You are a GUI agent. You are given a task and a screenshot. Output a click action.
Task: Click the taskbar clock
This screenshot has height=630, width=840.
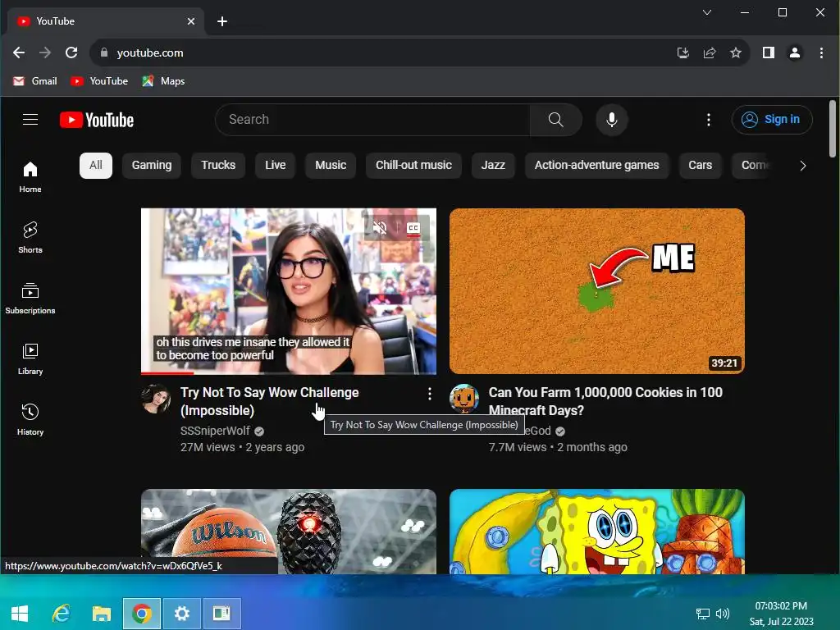(x=781, y=614)
